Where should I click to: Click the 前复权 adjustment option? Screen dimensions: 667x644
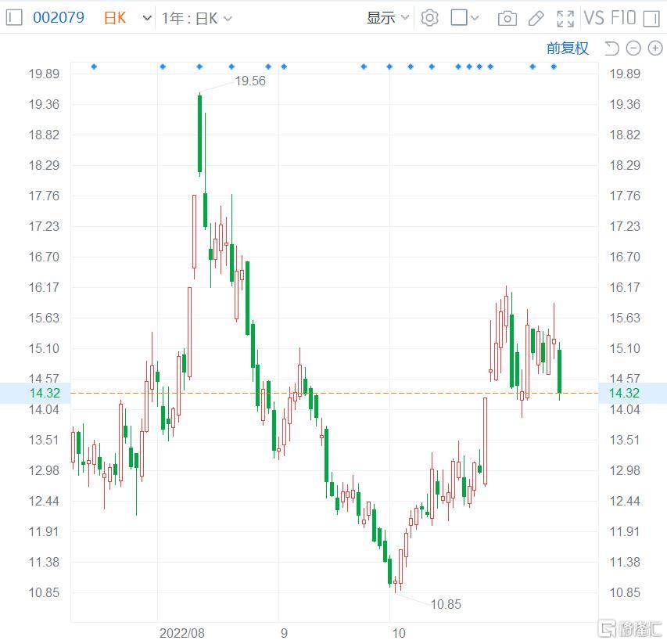[568, 48]
